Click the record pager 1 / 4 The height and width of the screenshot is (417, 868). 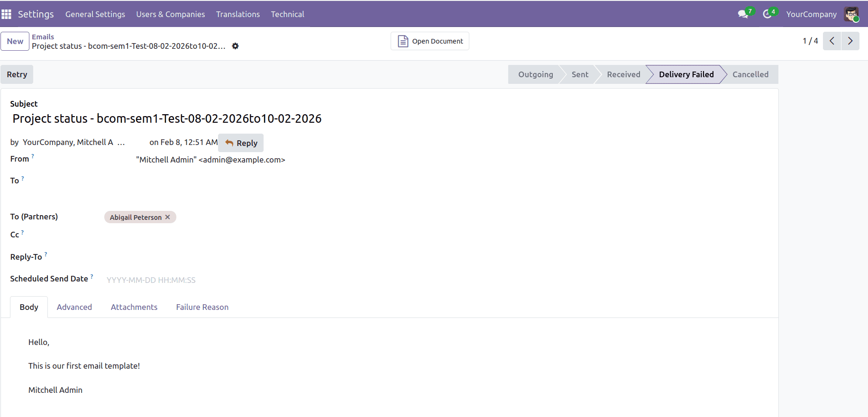[810, 41]
